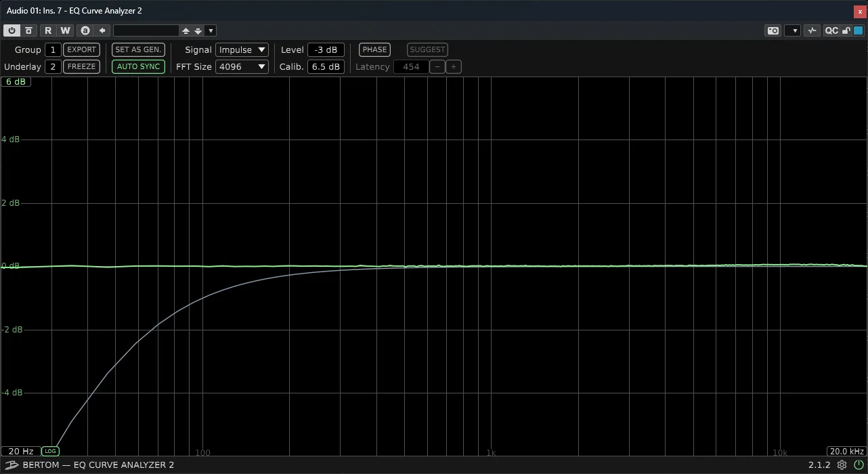
Task: Open the preset list dropdown arrow
Action: [x=211, y=30]
